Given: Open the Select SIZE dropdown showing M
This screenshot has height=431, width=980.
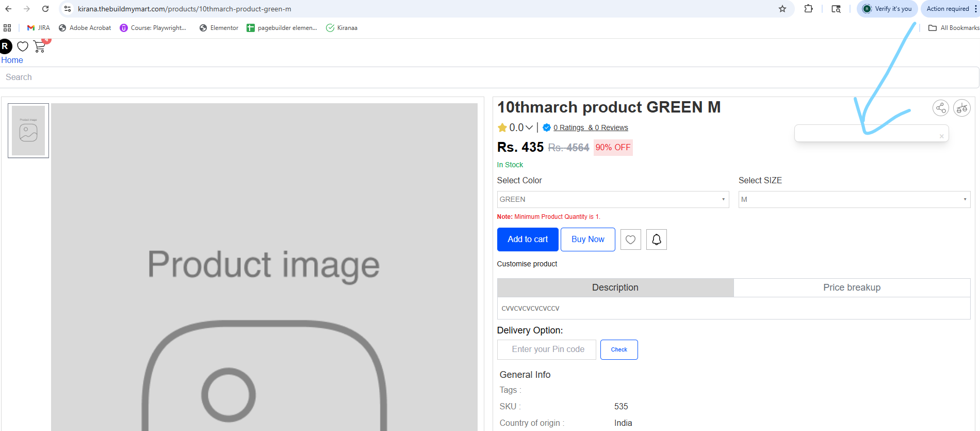Looking at the screenshot, I should click(854, 199).
